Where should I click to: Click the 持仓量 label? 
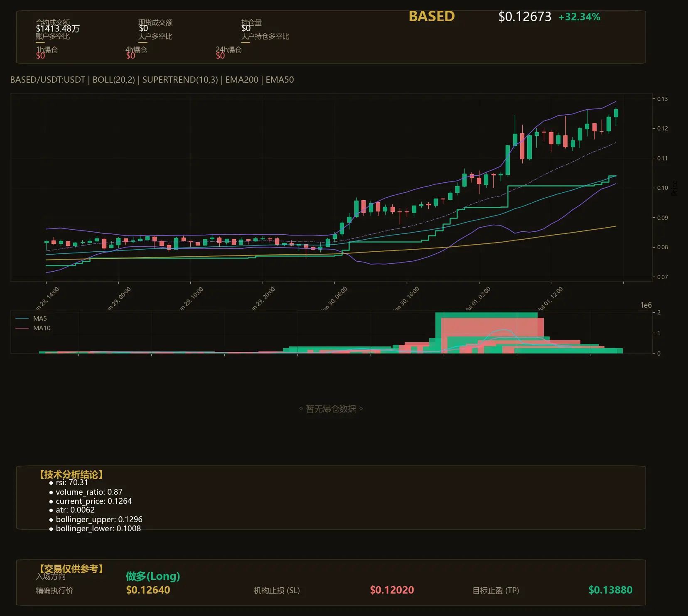click(x=251, y=22)
